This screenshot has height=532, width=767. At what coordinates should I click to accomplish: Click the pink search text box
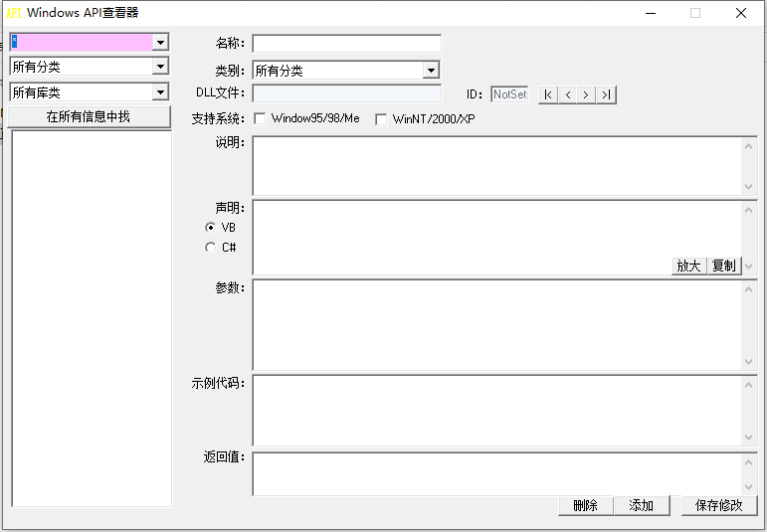point(82,43)
